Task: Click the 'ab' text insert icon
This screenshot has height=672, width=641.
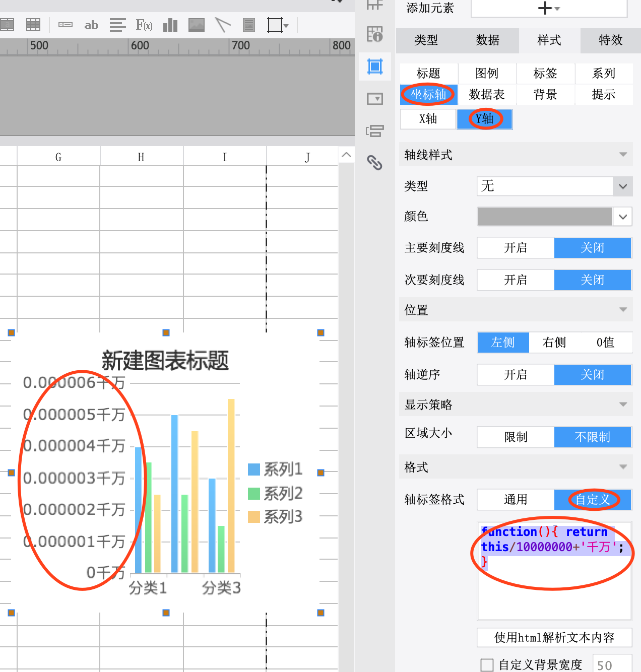Action: (91, 25)
